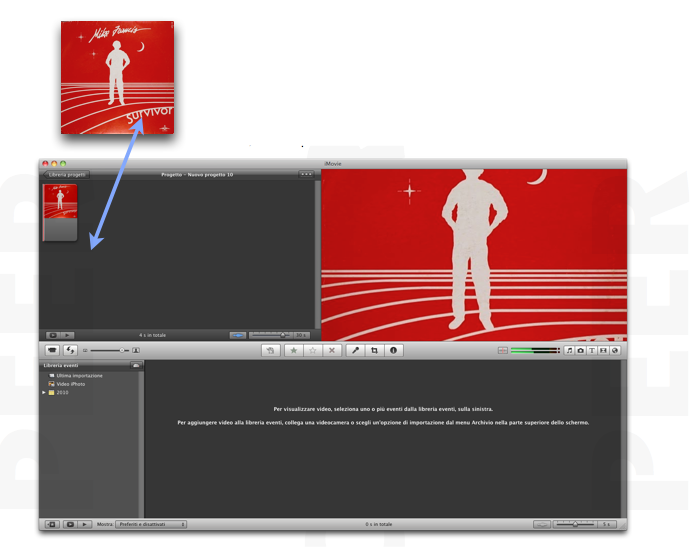This screenshot has width=690, height=547.
Task: Click the Libreria eventi header
Action: click(61, 365)
